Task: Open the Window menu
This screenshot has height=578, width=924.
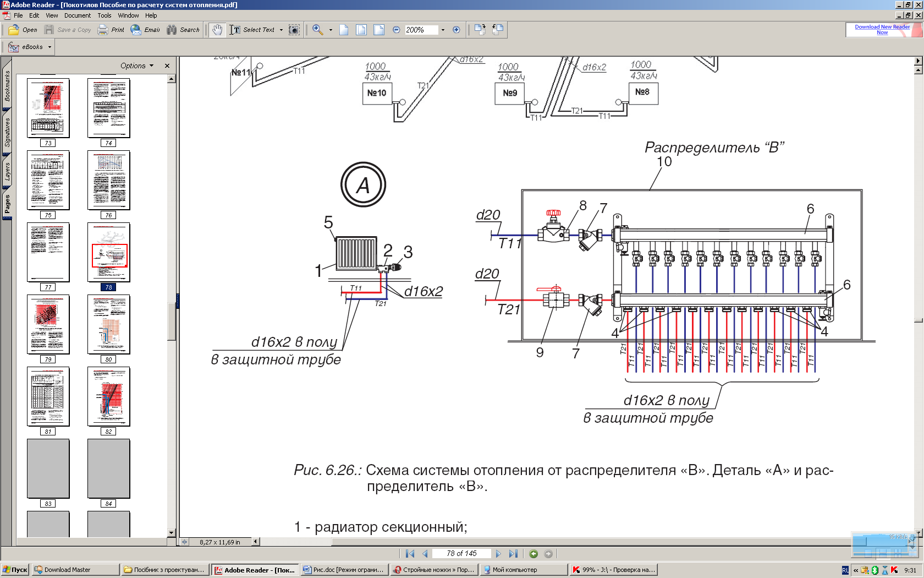Action: point(128,15)
